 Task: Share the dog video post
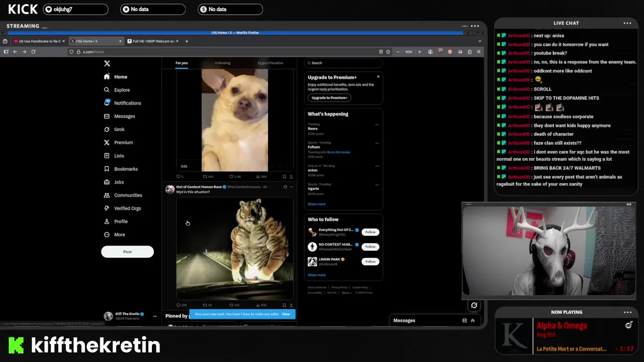point(291,176)
